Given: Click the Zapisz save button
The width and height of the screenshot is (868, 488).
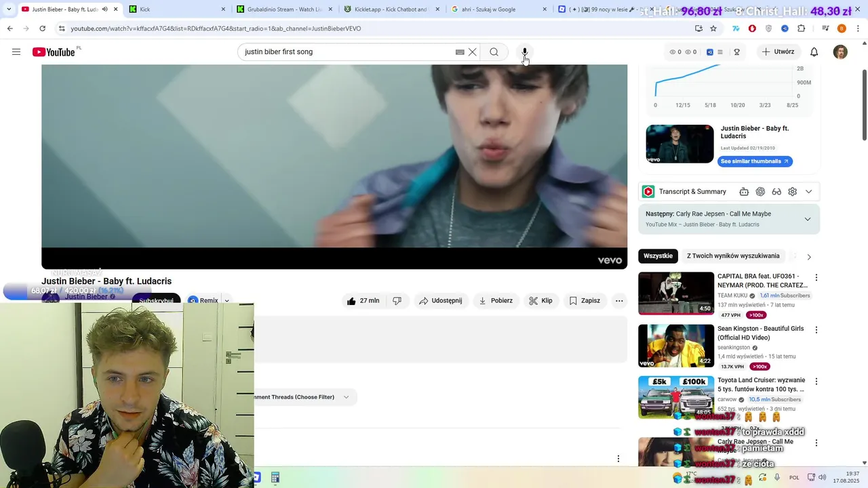Looking at the screenshot, I should 585,301.
